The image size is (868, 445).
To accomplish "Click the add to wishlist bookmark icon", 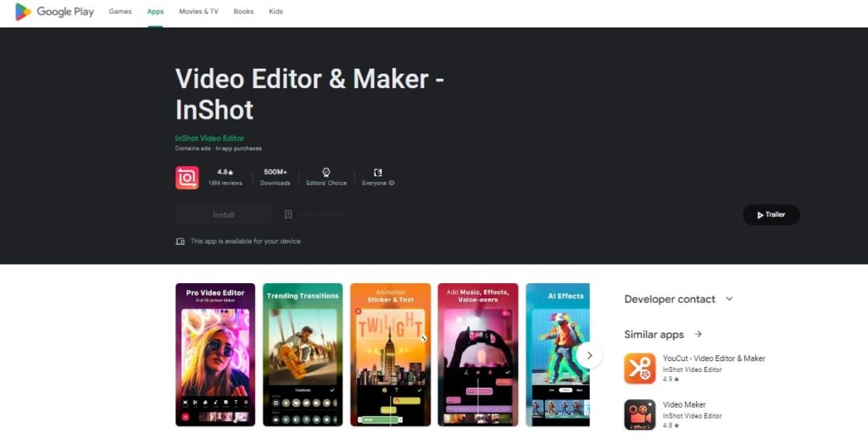I will point(288,214).
